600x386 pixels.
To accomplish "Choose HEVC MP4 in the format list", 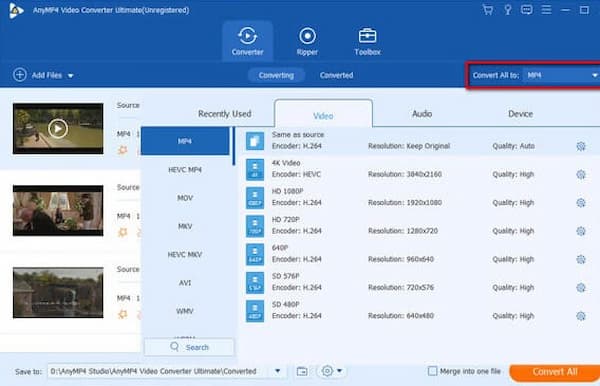I will [185, 169].
